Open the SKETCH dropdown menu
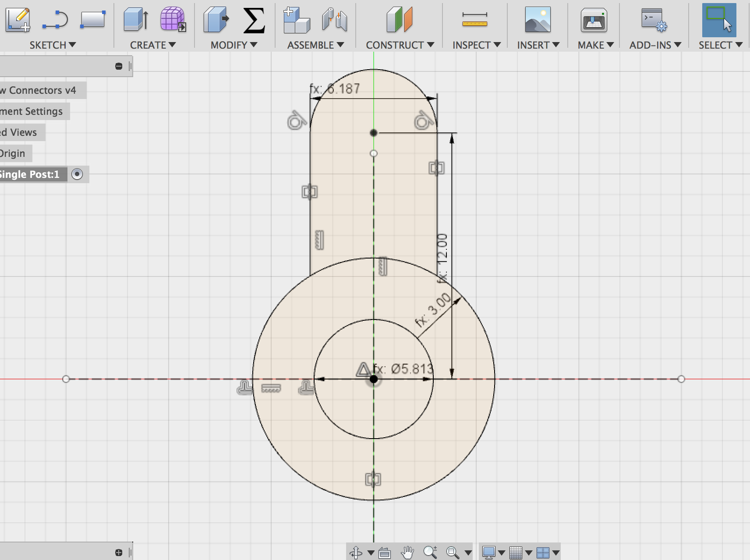 tap(53, 45)
